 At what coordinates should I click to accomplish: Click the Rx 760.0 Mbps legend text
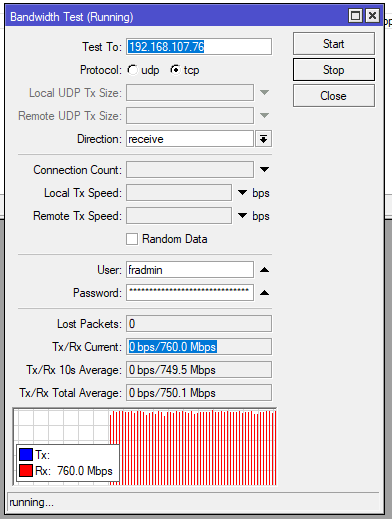74,471
